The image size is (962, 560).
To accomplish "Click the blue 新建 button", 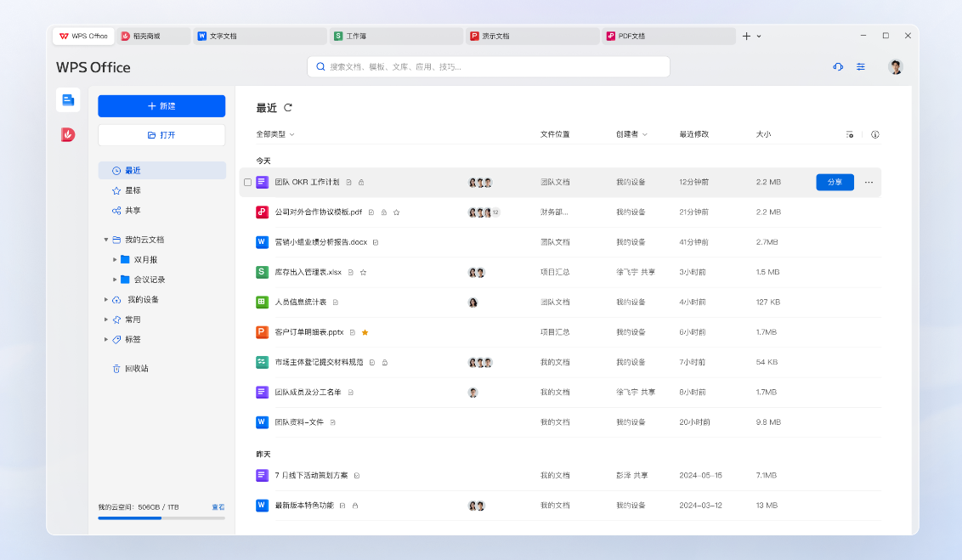I will [x=161, y=106].
